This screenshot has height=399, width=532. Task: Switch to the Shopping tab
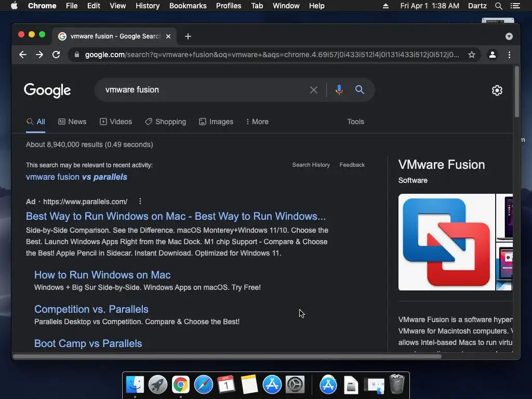[166, 122]
